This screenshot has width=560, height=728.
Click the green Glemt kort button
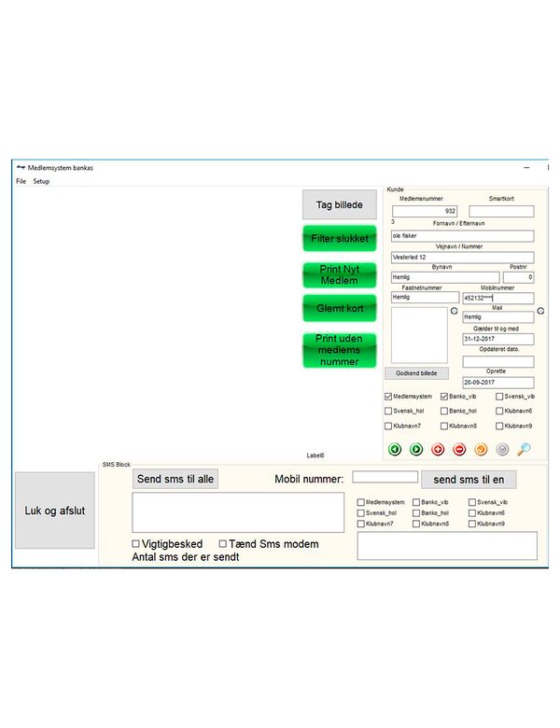tap(339, 307)
